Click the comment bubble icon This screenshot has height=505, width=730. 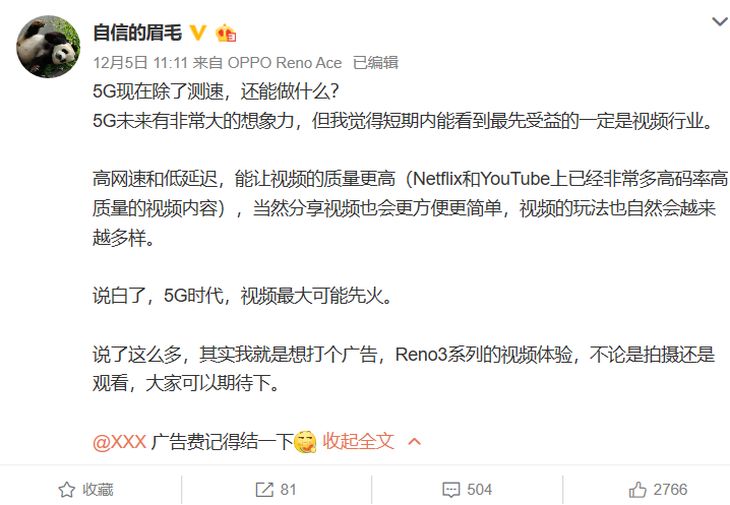coord(451,490)
